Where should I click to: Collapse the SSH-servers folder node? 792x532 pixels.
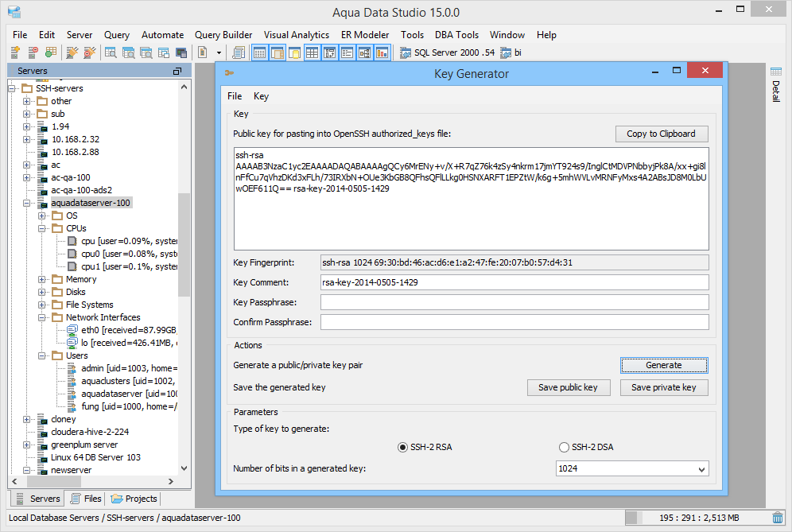point(11,88)
